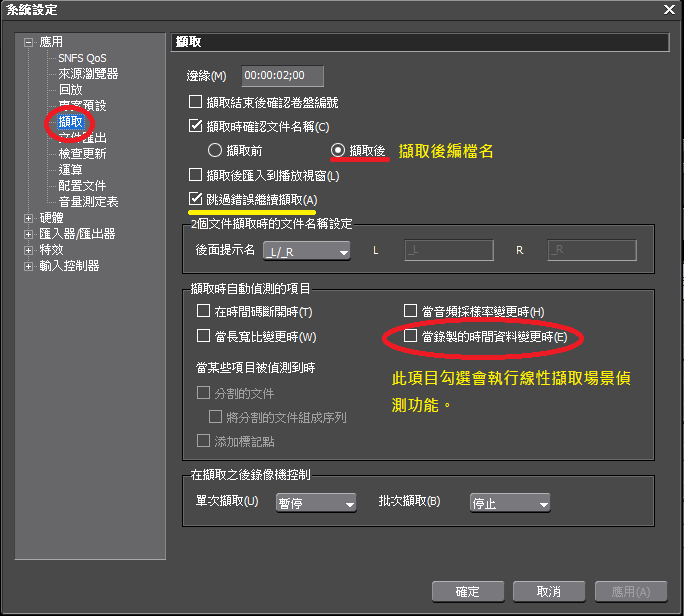
Task: Tick 在時間碼斷開時 checkbox
Action: [x=204, y=312]
